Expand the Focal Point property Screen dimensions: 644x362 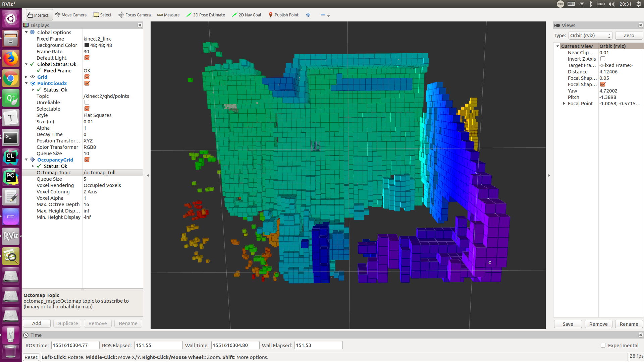[564, 104]
